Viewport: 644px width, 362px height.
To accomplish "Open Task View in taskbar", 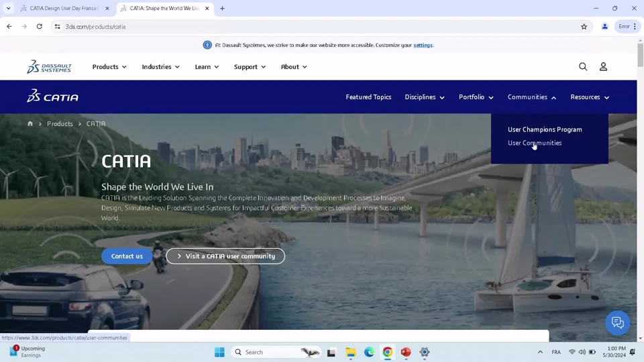I will pyautogui.click(x=331, y=352).
